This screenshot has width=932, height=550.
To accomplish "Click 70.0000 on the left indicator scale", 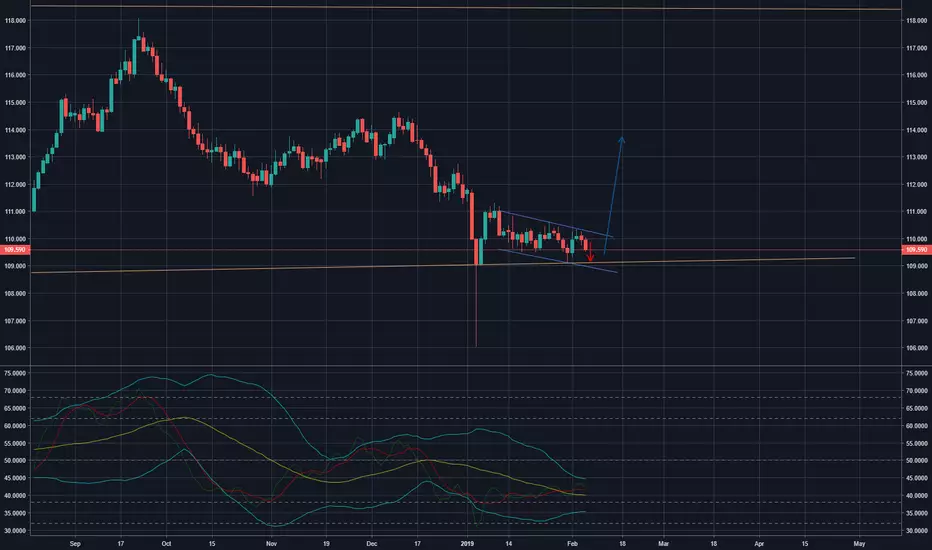I will coord(15,391).
